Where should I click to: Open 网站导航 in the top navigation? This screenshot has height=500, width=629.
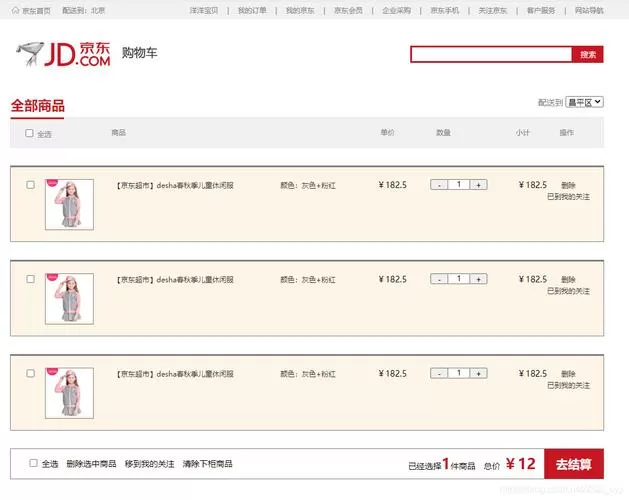pos(589,10)
